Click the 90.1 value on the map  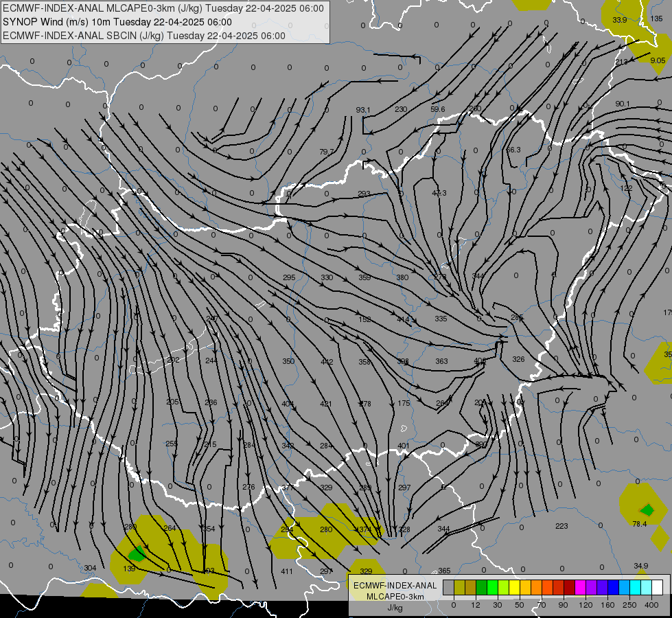623,104
